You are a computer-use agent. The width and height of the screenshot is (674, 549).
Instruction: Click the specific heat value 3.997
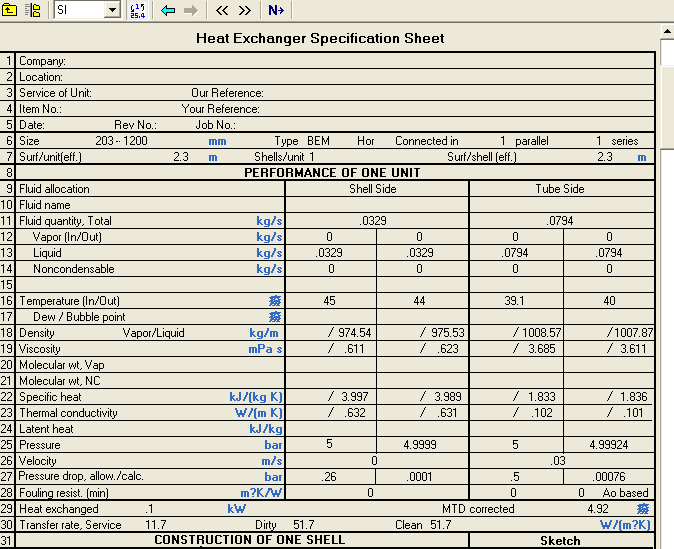(355, 397)
